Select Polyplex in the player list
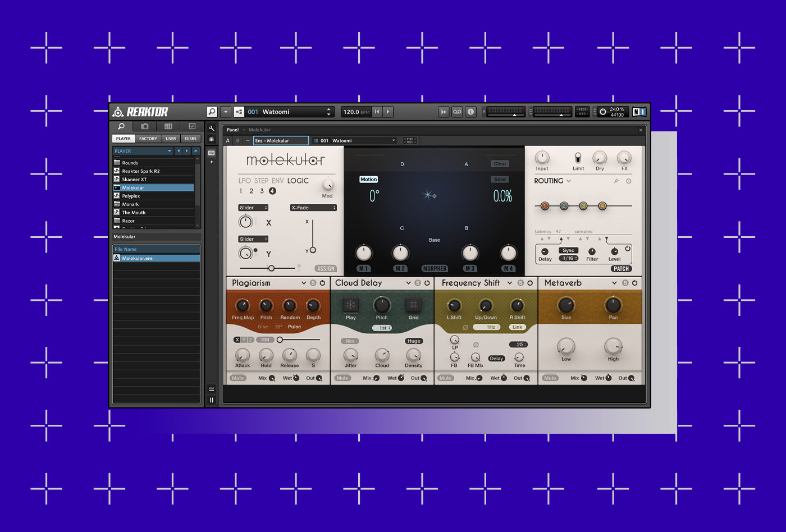Screen dimensions: 786x532 [x=131, y=196]
